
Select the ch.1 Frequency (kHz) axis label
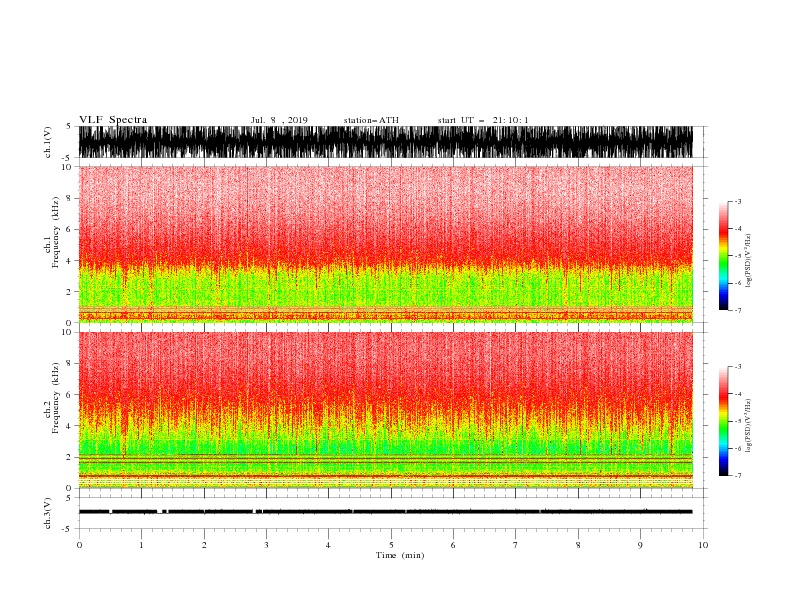[52, 232]
